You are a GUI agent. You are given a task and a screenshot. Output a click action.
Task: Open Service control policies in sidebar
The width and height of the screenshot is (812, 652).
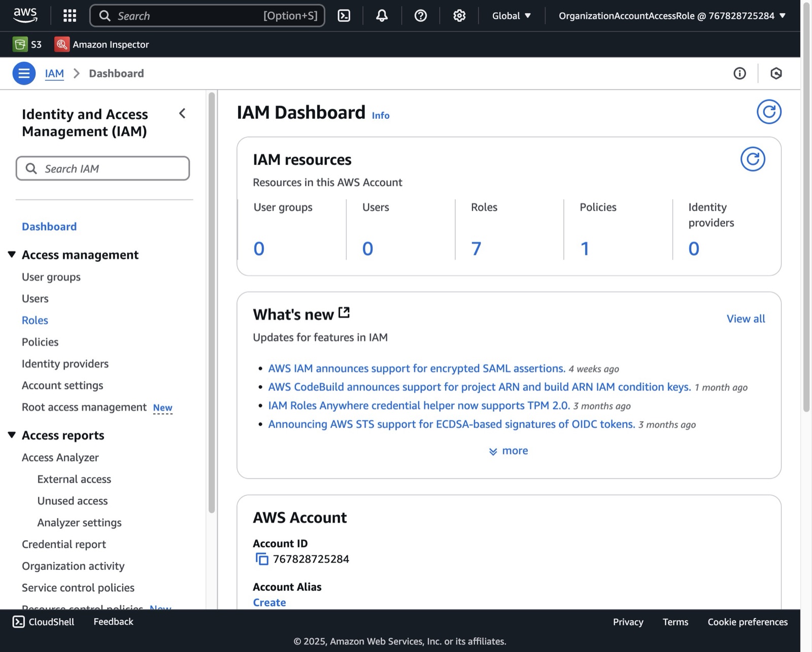[78, 588]
